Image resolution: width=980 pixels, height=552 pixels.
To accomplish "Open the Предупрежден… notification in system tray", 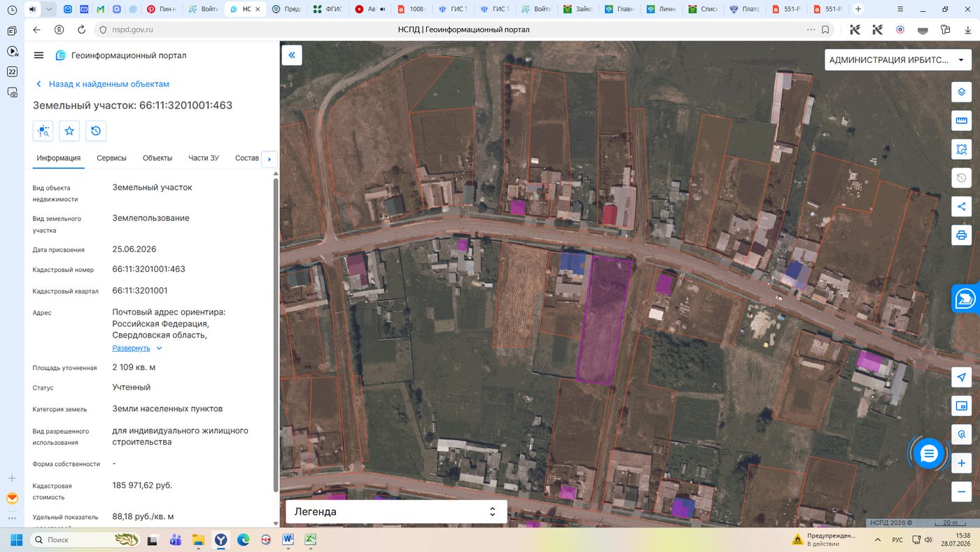I will click(x=824, y=540).
